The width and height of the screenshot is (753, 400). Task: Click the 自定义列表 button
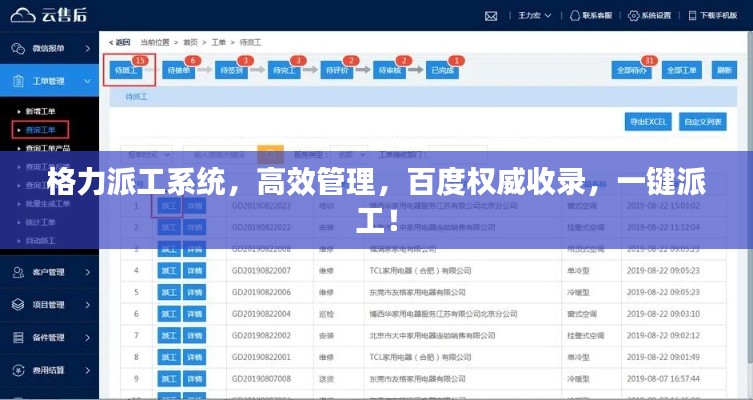(x=703, y=122)
